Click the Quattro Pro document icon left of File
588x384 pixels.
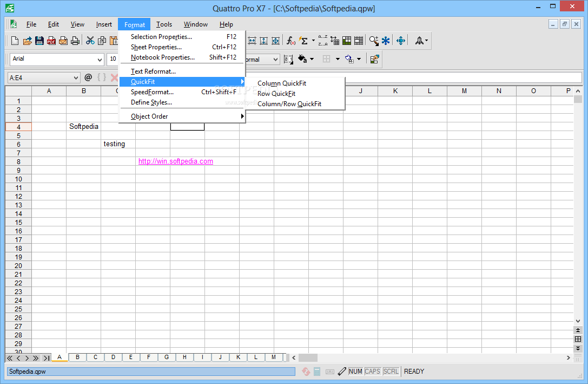(14, 24)
